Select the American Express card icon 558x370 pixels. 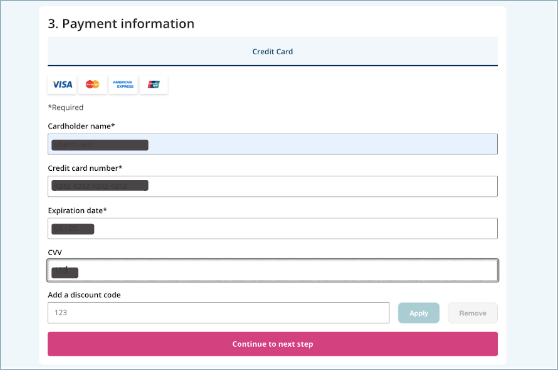point(123,85)
